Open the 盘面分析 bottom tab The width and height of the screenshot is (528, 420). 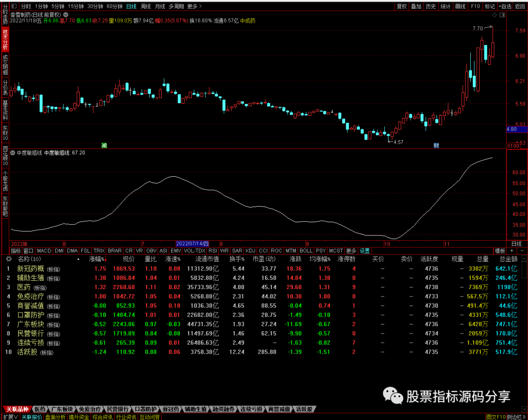[x=55, y=417]
